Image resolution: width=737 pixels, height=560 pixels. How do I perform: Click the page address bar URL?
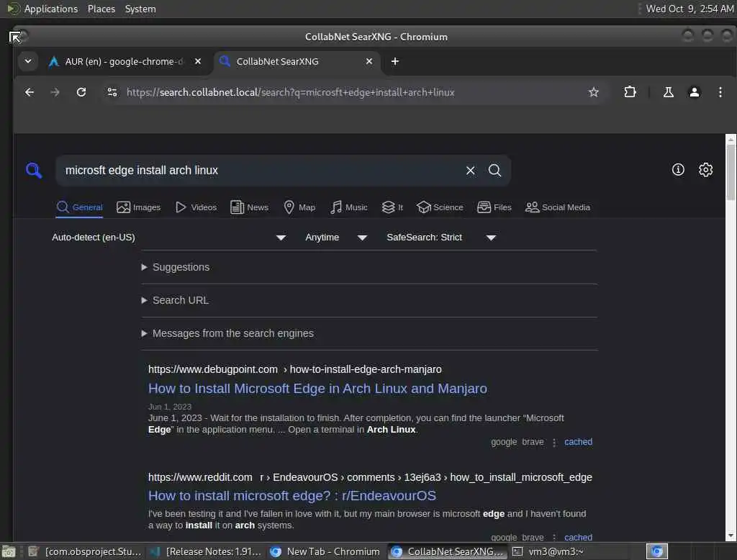click(x=291, y=92)
